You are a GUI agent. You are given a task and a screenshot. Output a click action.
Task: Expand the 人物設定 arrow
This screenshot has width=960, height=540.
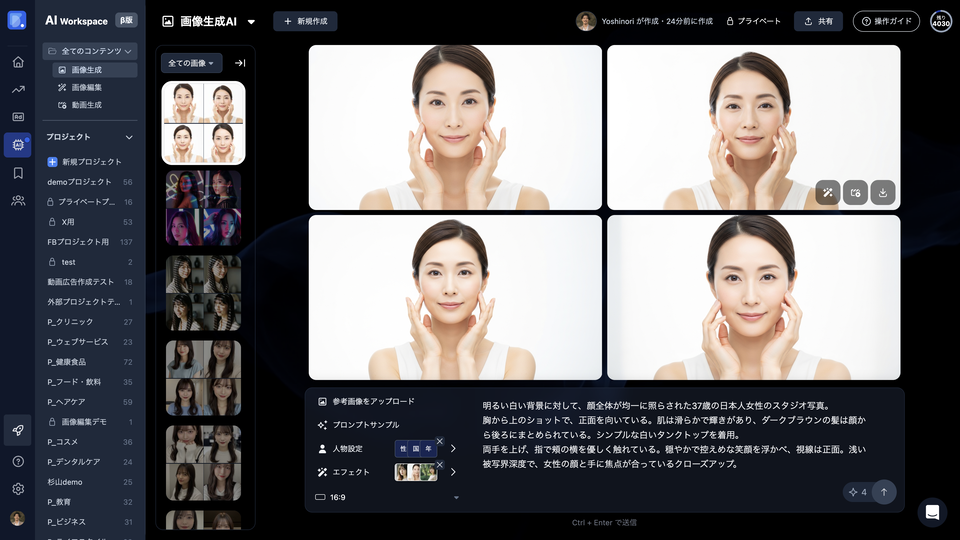click(x=453, y=449)
